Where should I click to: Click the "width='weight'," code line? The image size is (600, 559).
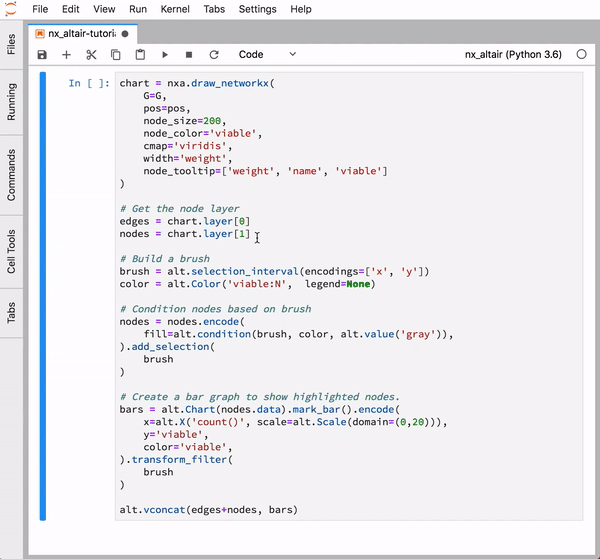tap(188, 158)
